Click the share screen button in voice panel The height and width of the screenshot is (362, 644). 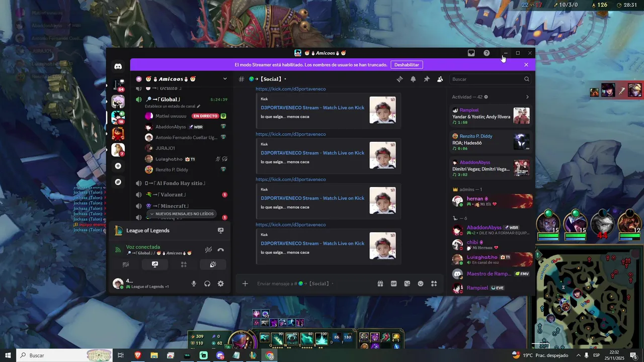[x=155, y=264]
